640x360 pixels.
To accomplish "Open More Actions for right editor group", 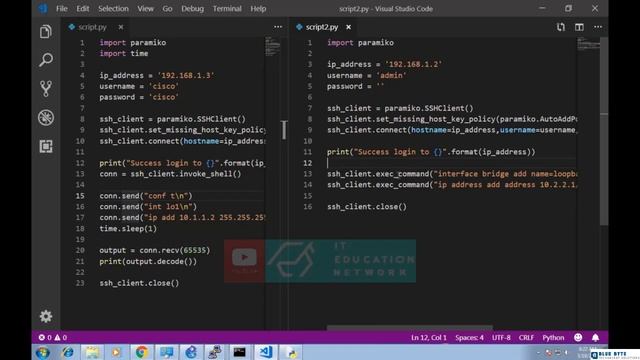I will click(598, 27).
